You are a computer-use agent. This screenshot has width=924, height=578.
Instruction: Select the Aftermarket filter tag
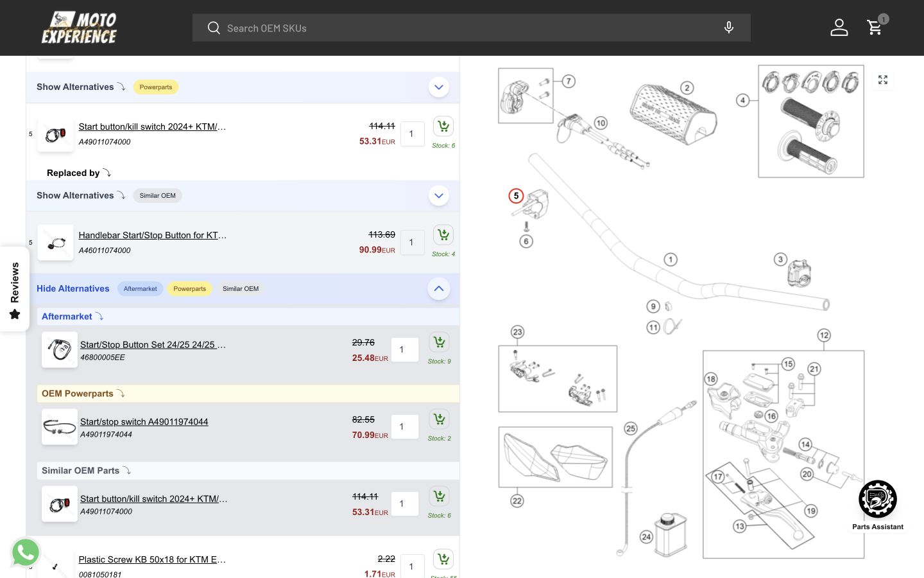140,289
